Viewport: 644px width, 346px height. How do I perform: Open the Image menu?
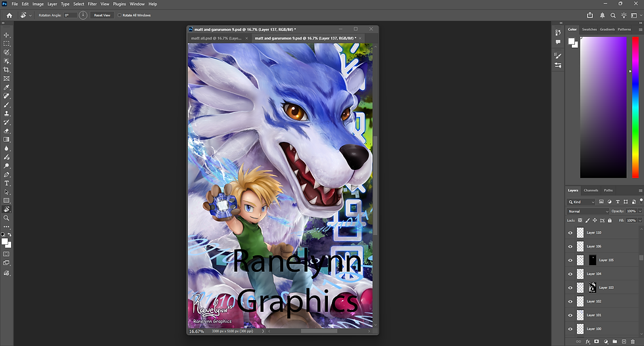tap(38, 4)
